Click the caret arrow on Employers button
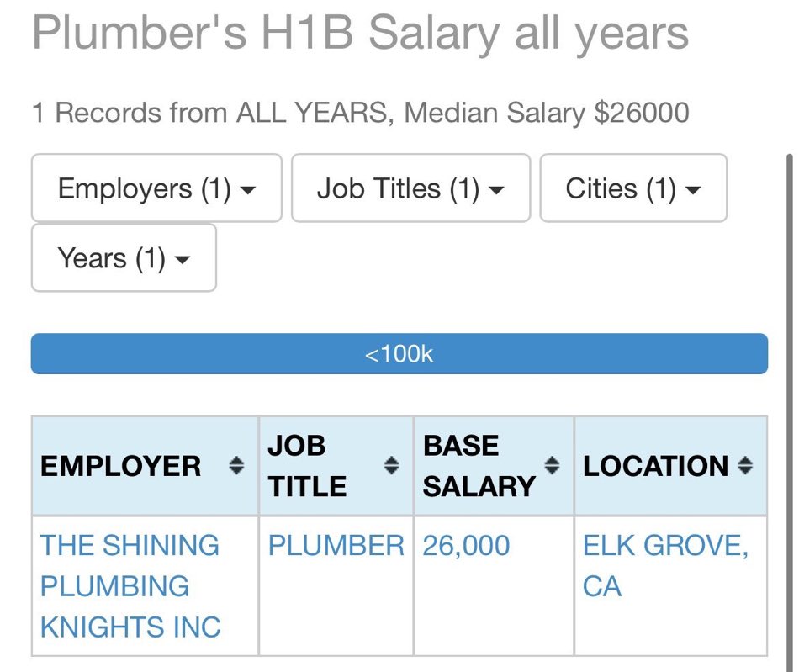Screen dimensions: 799x672 tap(247, 191)
